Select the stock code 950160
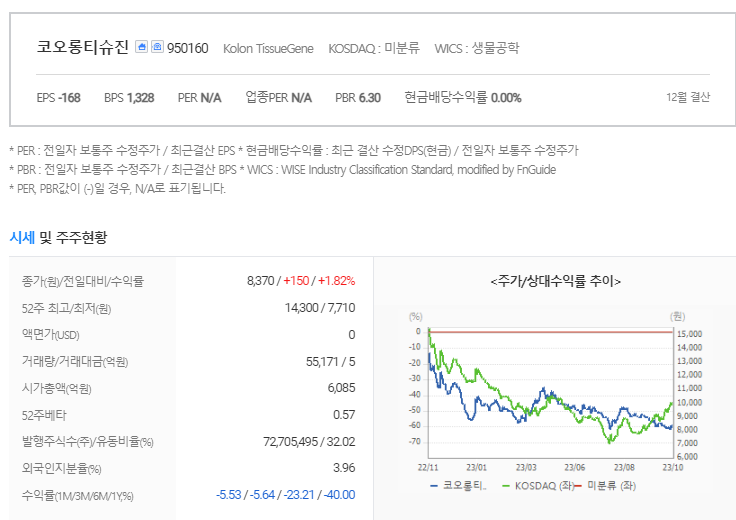 coord(187,48)
